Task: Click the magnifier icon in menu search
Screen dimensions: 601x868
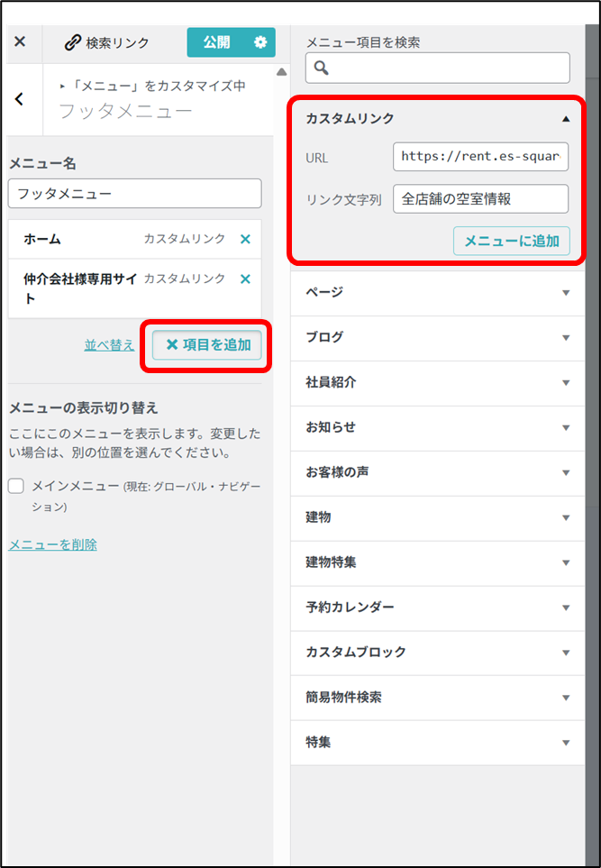Action: 322,69
